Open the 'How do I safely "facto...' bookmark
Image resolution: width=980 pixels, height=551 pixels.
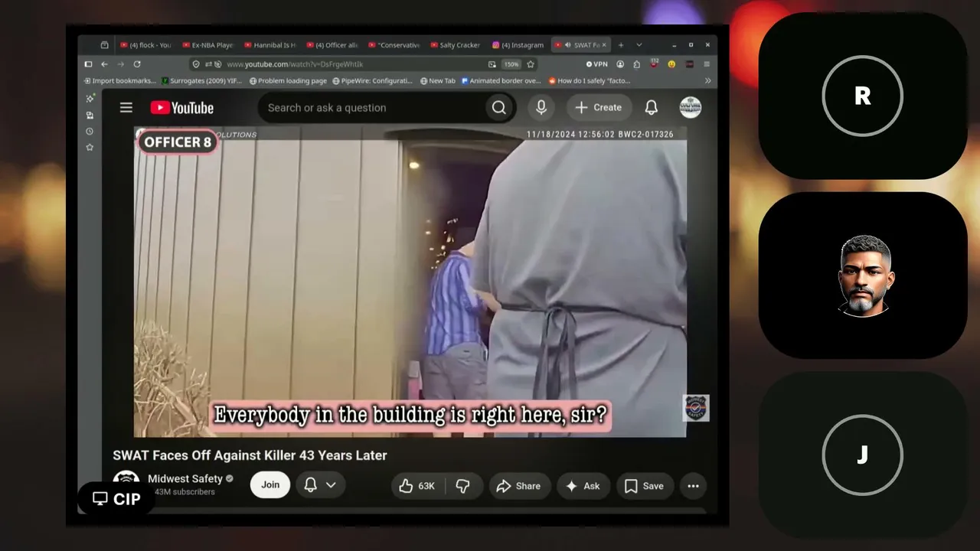coord(590,80)
